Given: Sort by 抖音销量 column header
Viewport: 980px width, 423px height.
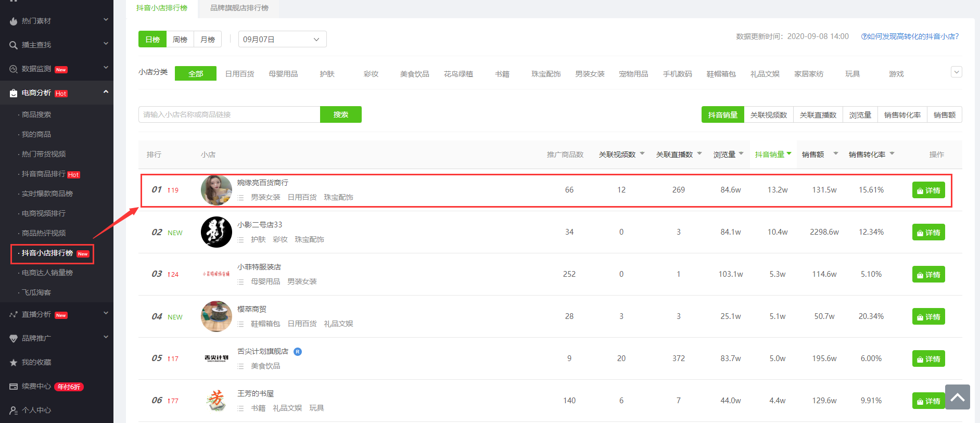Looking at the screenshot, I should tap(773, 155).
